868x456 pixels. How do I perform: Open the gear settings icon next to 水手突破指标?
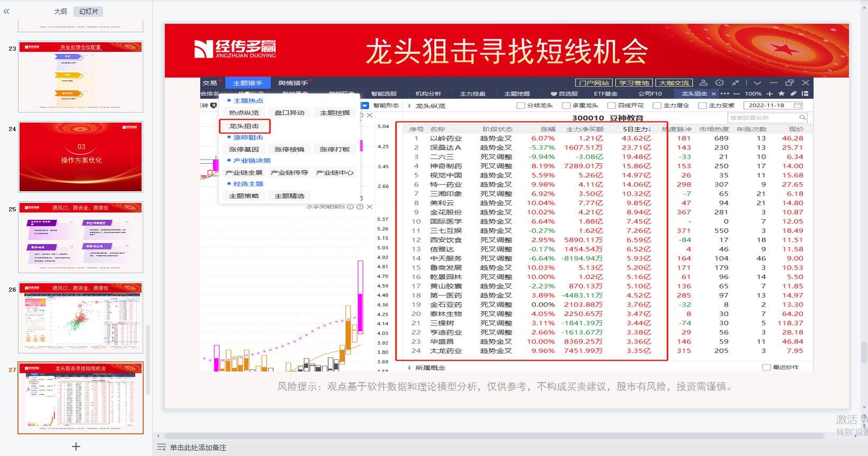[350, 207]
